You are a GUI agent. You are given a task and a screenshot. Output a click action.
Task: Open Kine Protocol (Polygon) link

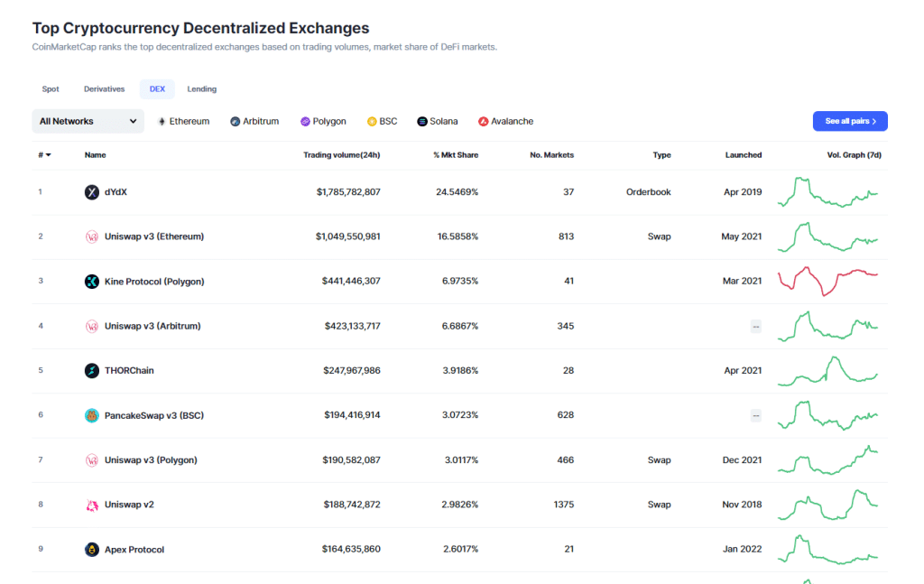point(154,282)
